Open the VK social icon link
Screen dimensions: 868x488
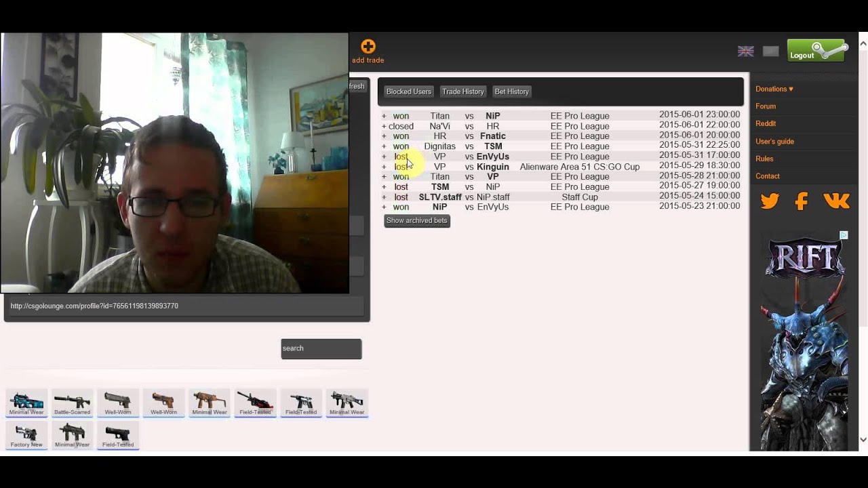coord(836,201)
